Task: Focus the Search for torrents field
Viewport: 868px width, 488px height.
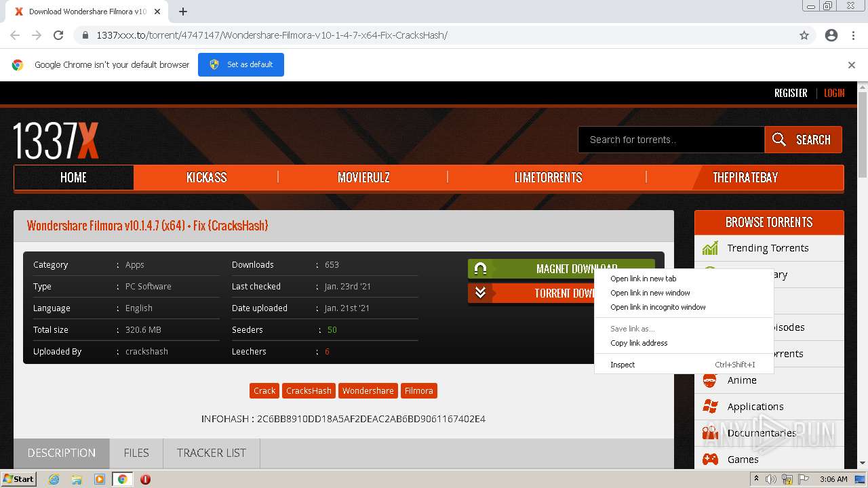Action: (x=671, y=140)
